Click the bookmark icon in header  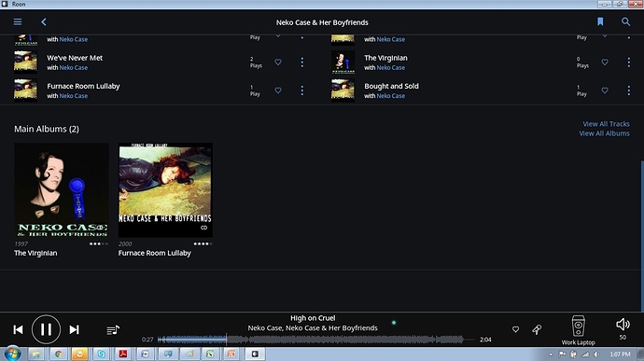pos(600,21)
